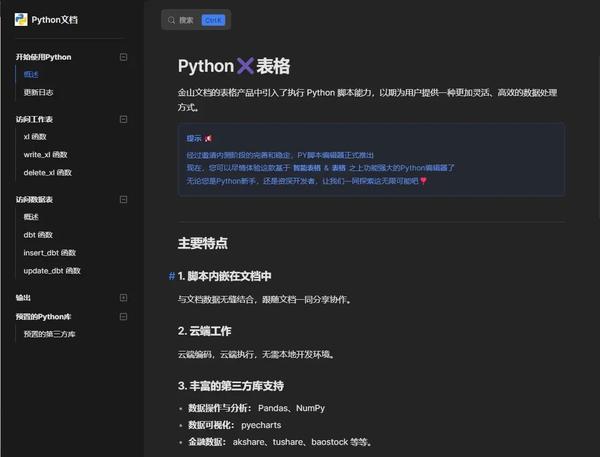Click the 开始使用Python section heading
The width and height of the screenshot is (600, 457).
(43, 57)
